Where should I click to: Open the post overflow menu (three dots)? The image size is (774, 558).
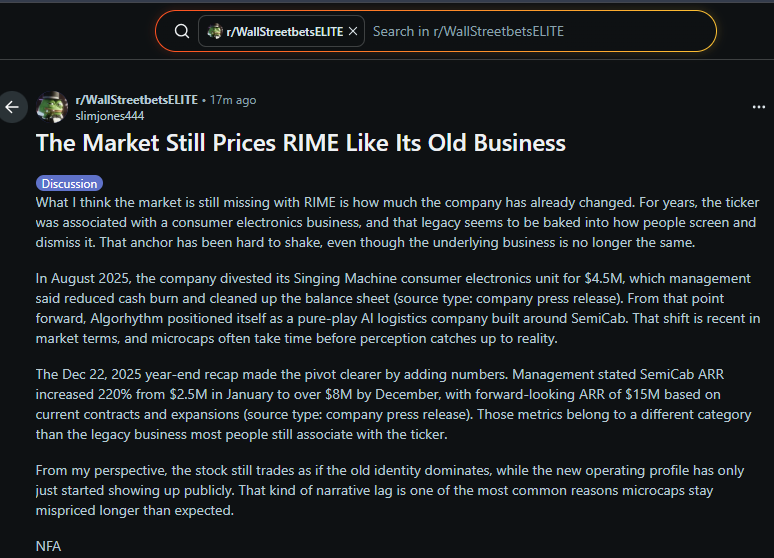759,107
